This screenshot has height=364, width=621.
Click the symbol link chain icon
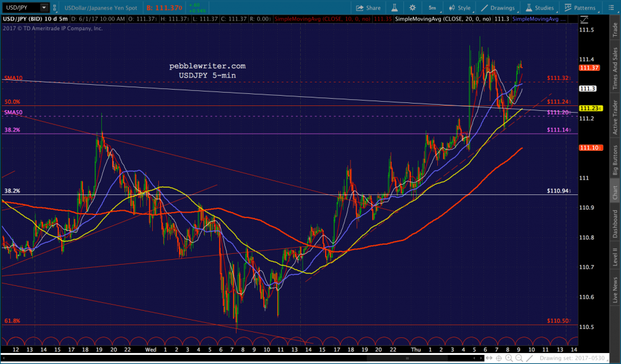pyautogui.click(x=55, y=7)
